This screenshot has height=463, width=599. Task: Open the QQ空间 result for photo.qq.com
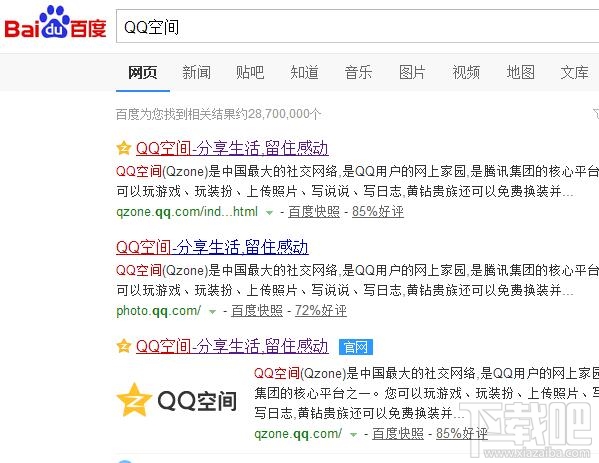click(212, 247)
